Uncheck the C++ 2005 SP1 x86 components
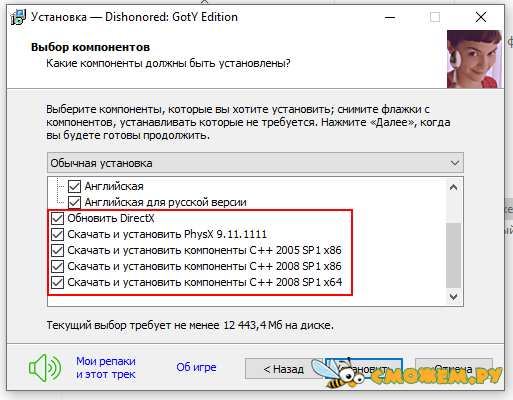This screenshot has height=400, width=513. (x=58, y=251)
